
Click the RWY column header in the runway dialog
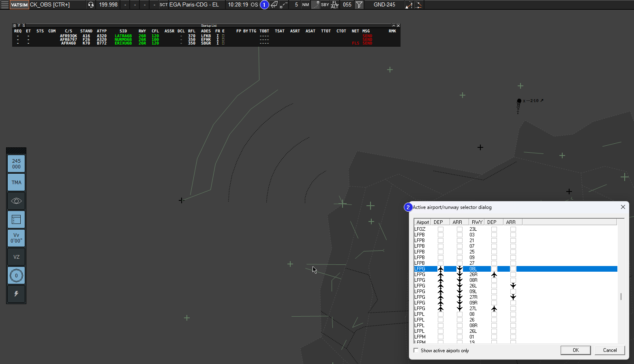coord(477,222)
